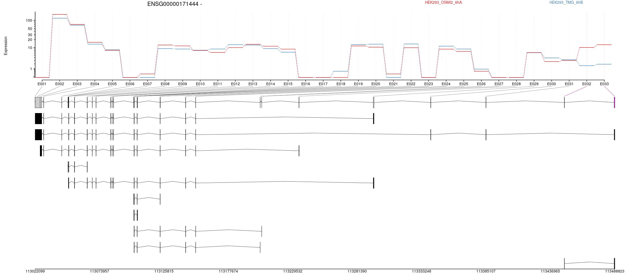Click genomic coordinate 113073957
Image resolution: width=644 pixels, height=276 pixels.
100,271
